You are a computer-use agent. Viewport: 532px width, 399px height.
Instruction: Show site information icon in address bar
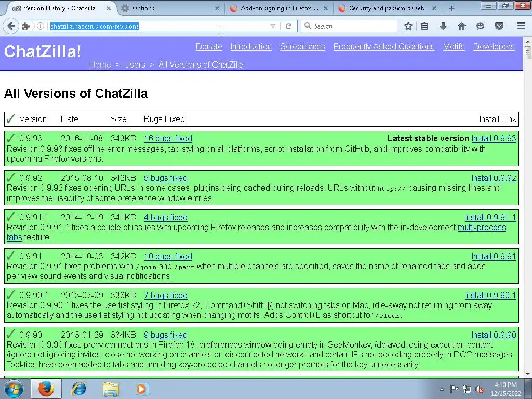(41, 26)
